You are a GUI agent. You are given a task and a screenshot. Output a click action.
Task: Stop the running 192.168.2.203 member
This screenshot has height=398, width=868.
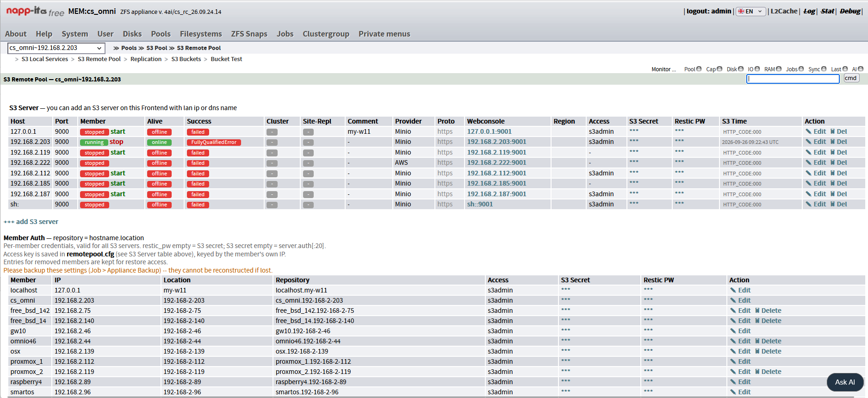(x=116, y=142)
